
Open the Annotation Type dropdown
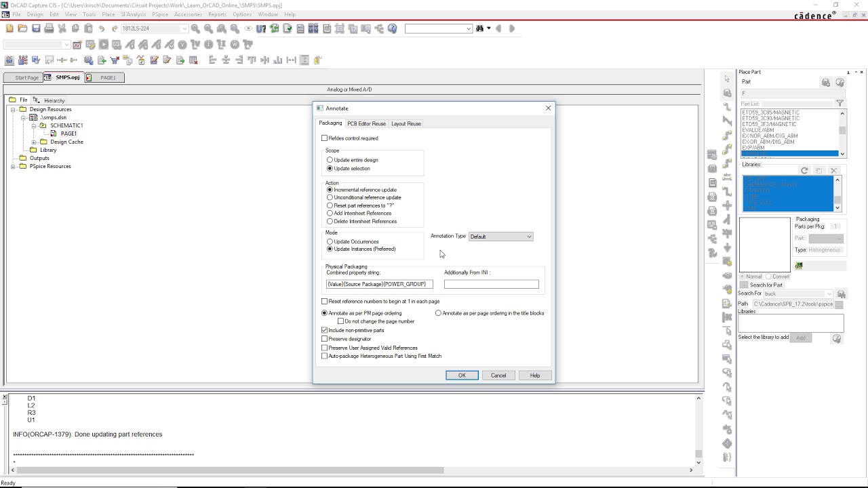click(x=501, y=237)
